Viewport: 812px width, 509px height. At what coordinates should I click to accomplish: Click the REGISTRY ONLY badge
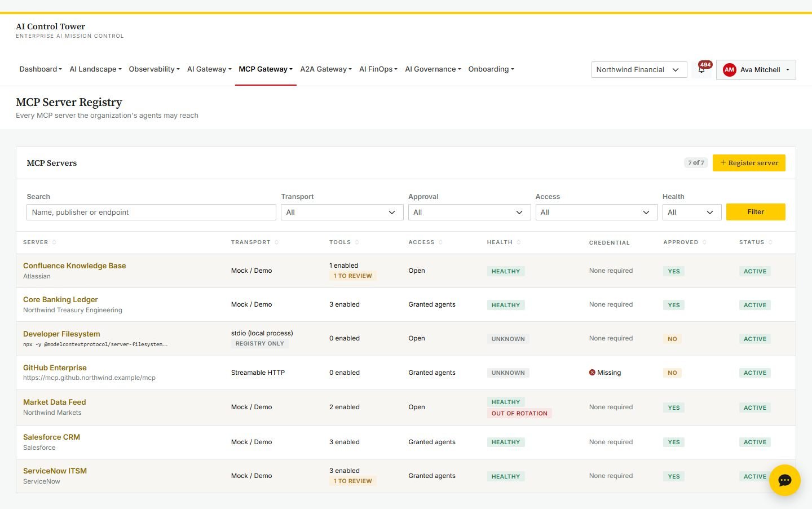point(259,344)
